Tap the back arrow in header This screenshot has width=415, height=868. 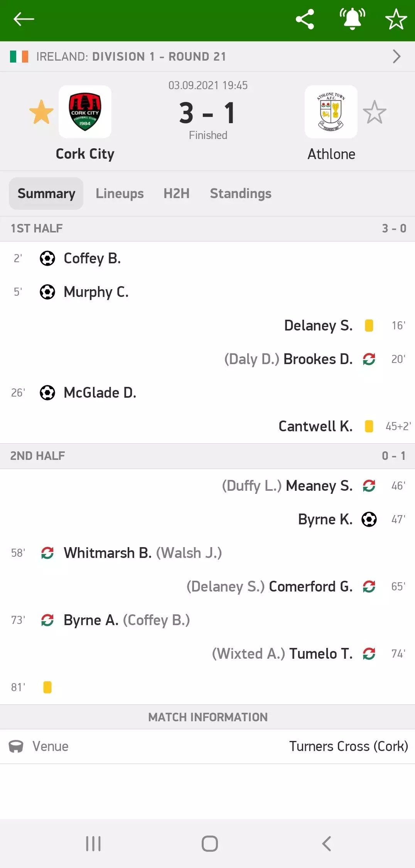24,19
